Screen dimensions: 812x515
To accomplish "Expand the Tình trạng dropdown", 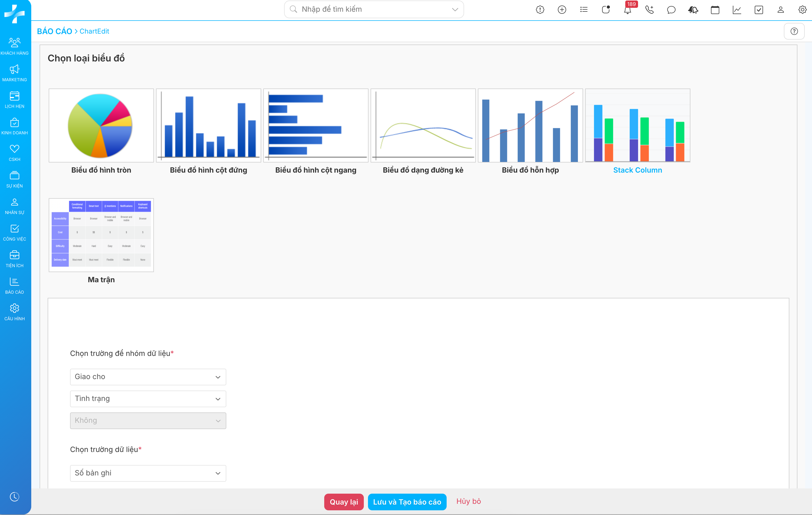I will tap(148, 399).
